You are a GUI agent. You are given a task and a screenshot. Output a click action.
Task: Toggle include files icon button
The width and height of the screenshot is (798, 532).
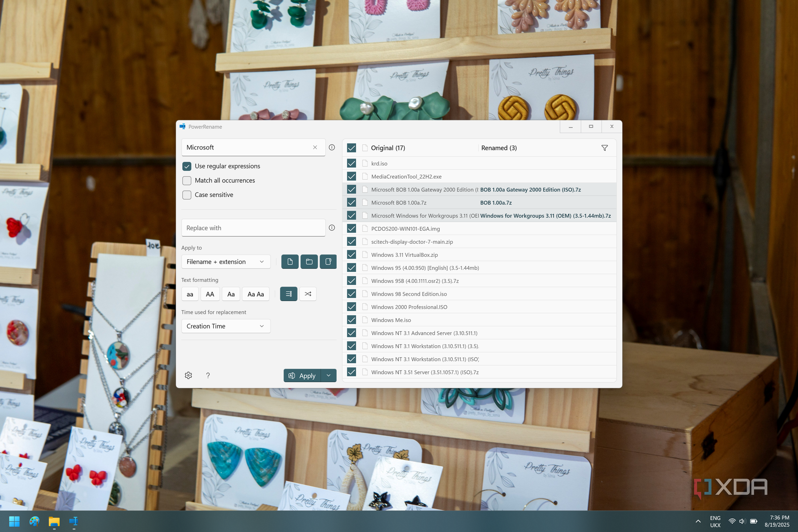(x=290, y=262)
